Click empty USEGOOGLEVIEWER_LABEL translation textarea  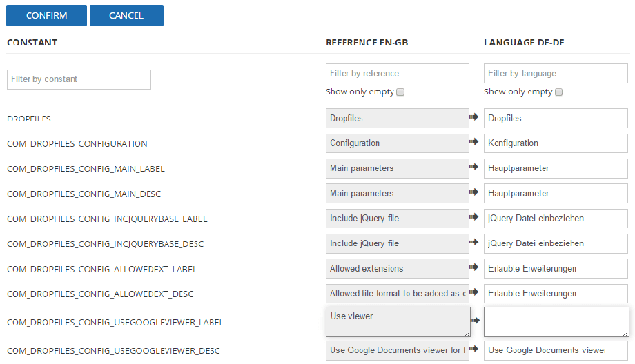click(555, 322)
